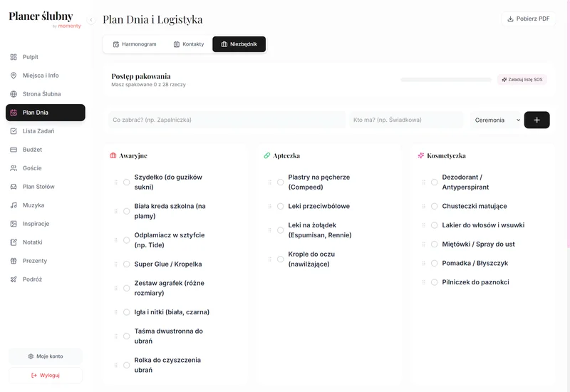Open the Kontakty tab
570x392 pixels.
coord(189,44)
